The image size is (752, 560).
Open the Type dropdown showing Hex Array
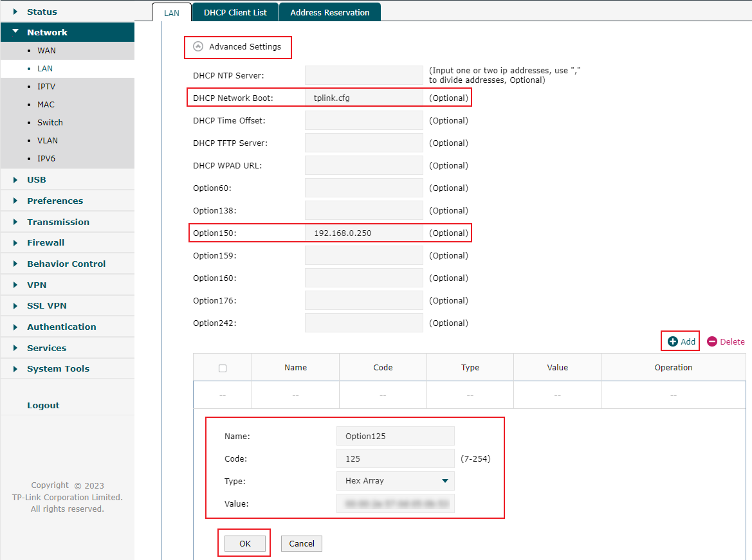pos(395,480)
